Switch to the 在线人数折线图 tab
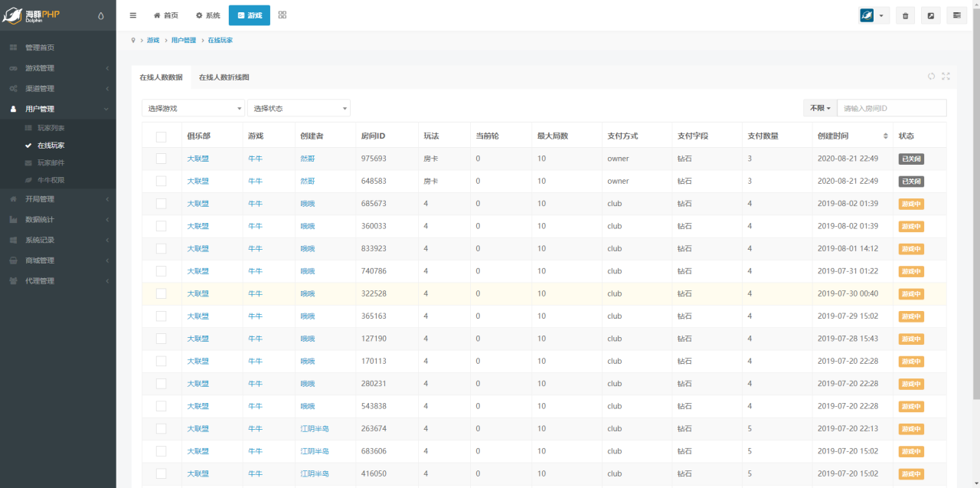The image size is (980, 488). coord(224,77)
